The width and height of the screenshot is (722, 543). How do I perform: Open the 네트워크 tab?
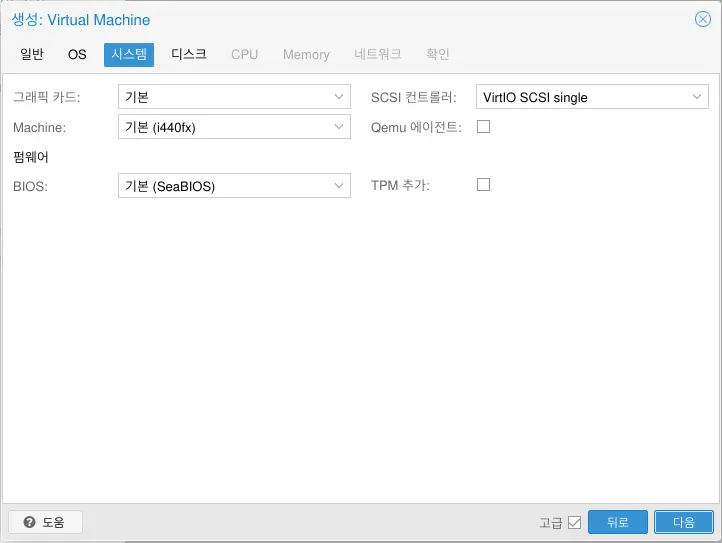tap(378, 54)
